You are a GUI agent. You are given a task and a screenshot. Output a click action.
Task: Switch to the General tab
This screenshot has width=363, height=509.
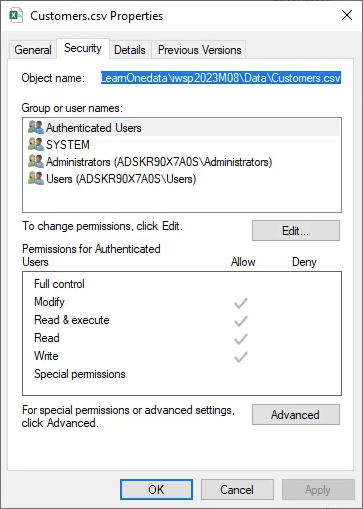click(x=33, y=50)
